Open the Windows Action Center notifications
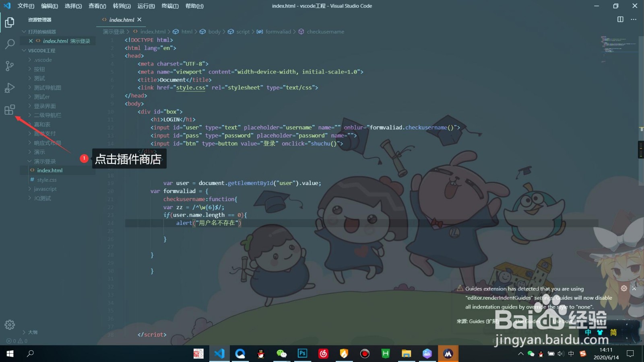 point(630,354)
